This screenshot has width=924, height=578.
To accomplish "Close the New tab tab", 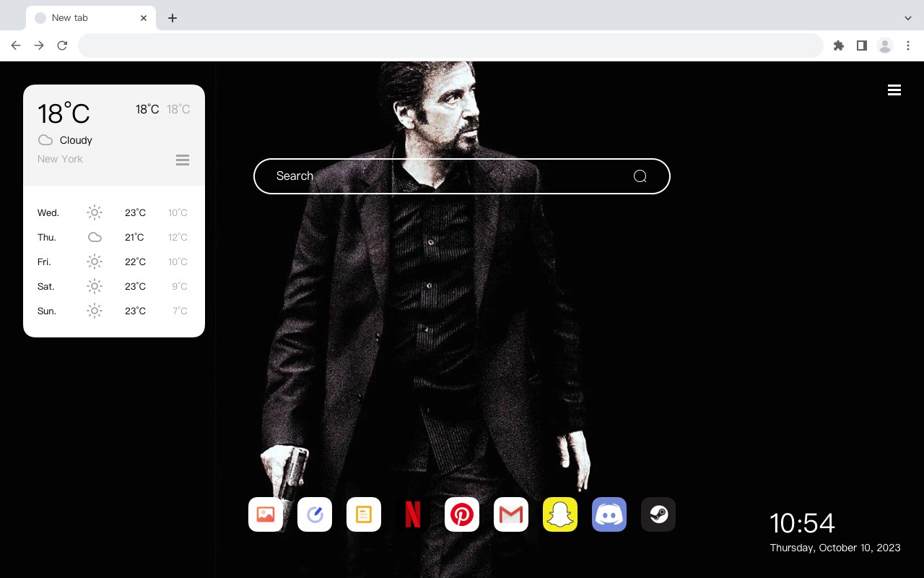I will coord(144,18).
